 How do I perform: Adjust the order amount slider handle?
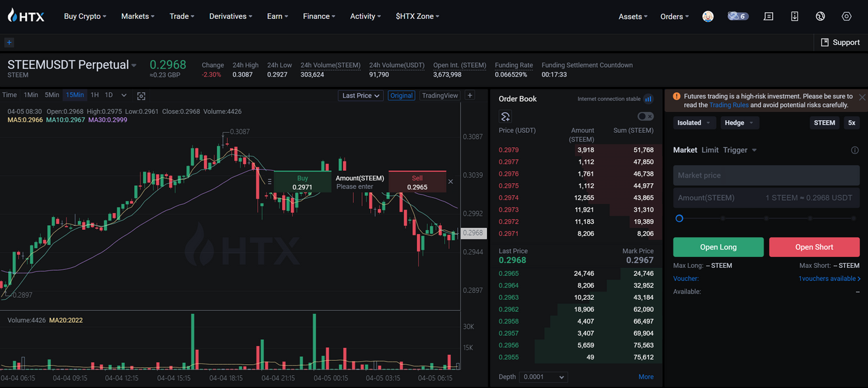coord(679,218)
